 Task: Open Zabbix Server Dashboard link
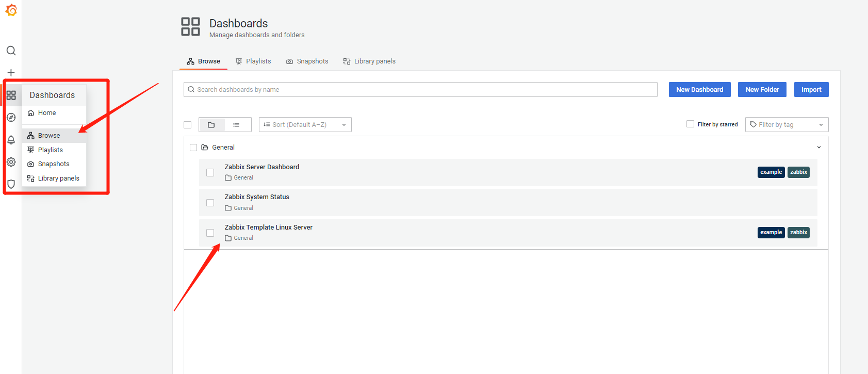point(262,167)
